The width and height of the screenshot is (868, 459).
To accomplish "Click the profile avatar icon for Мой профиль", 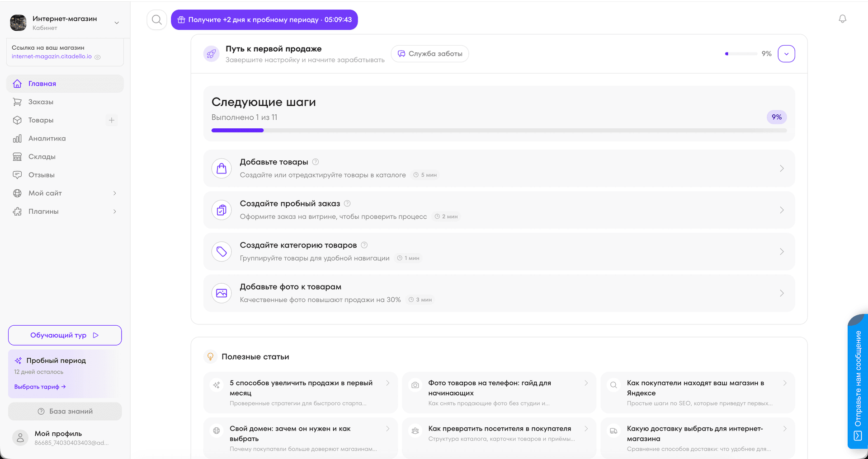I will (20, 437).
